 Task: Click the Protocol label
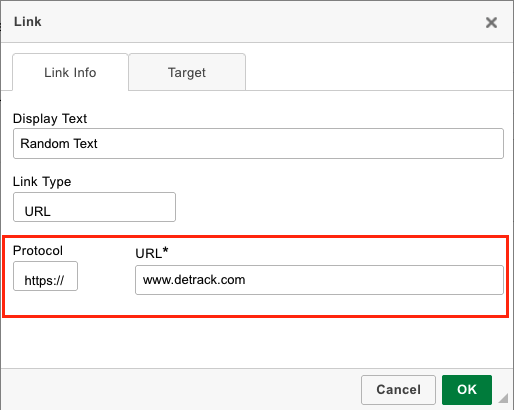click(38, 251)
